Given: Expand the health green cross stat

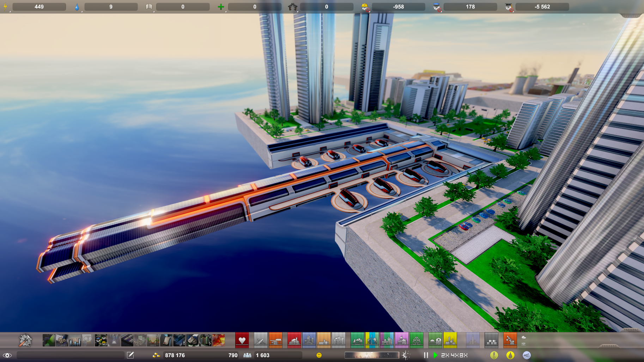Looking at the screenshot, I should 221,7.
